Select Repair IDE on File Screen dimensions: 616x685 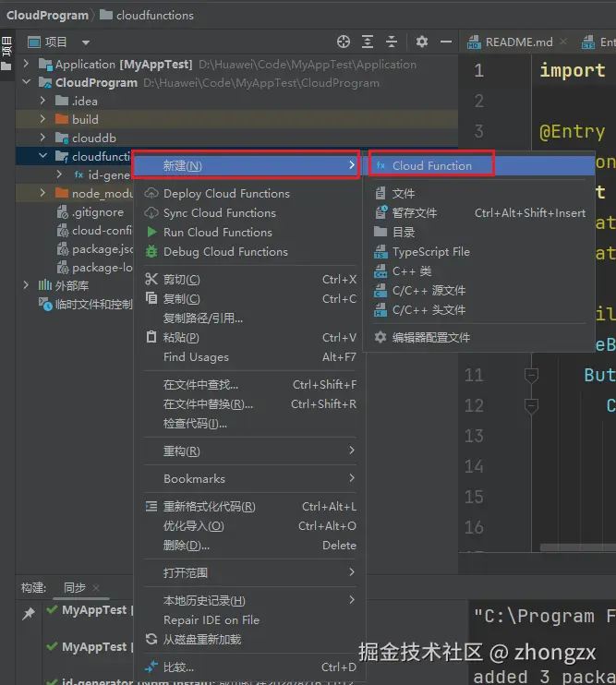pos(250,619)
